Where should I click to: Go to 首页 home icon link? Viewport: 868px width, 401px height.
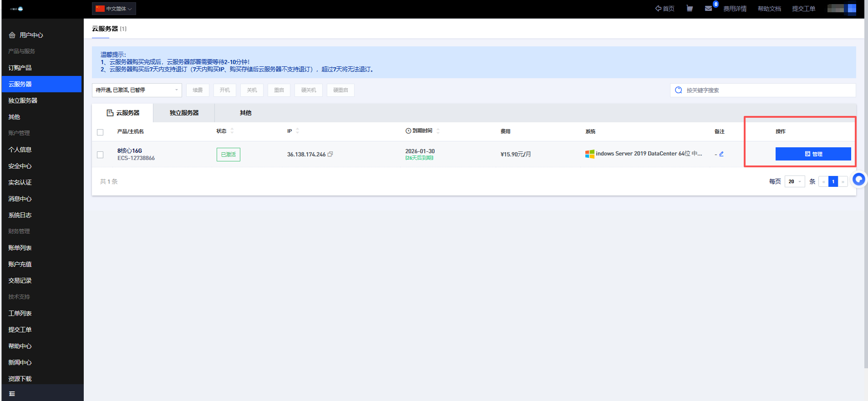tap(665, 9)
